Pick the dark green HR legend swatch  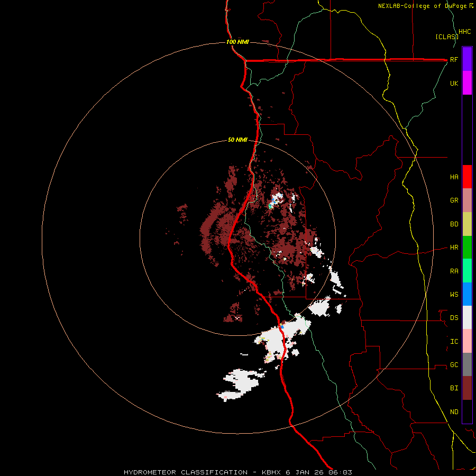[467, 248]
